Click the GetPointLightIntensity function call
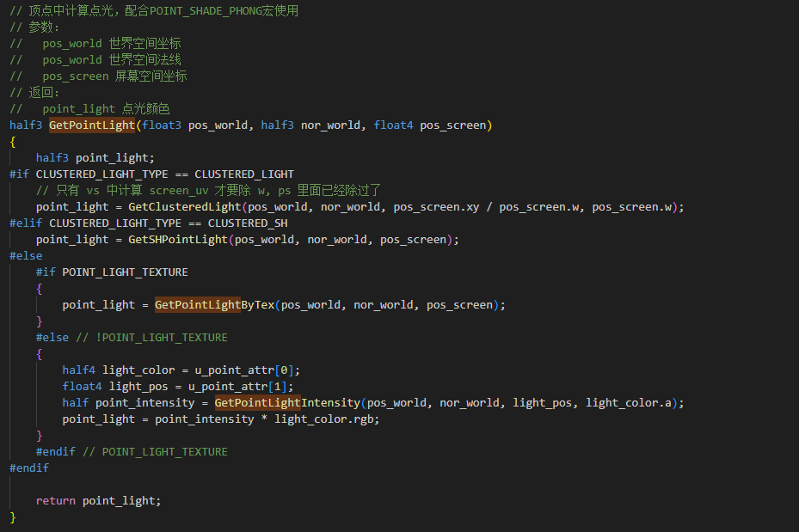Image resolution: width=799 pixels, height=532 pixels. click(x=287, y=403)
